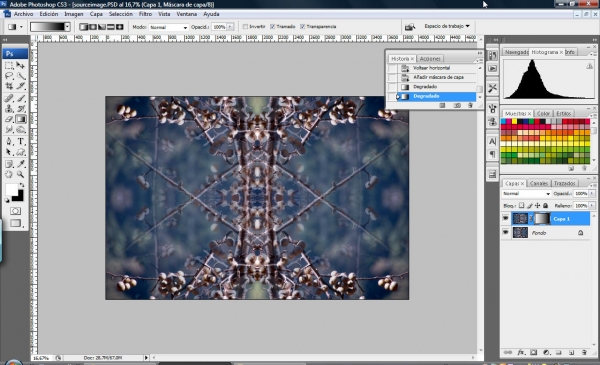Open the Modo dropdown in options bar
Screen dimensions: 600x365
[x=169, y=27]
